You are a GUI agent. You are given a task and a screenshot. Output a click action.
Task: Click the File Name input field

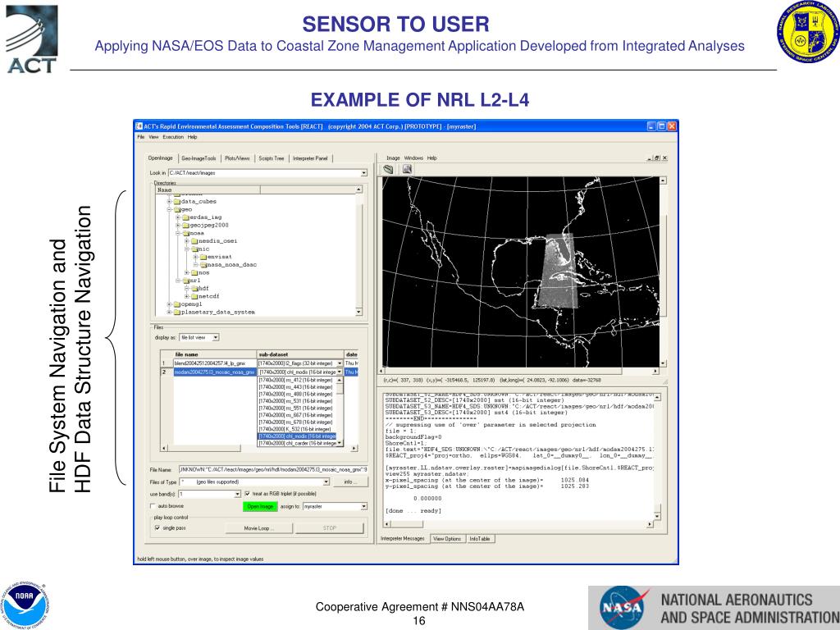tap(272, 470)
